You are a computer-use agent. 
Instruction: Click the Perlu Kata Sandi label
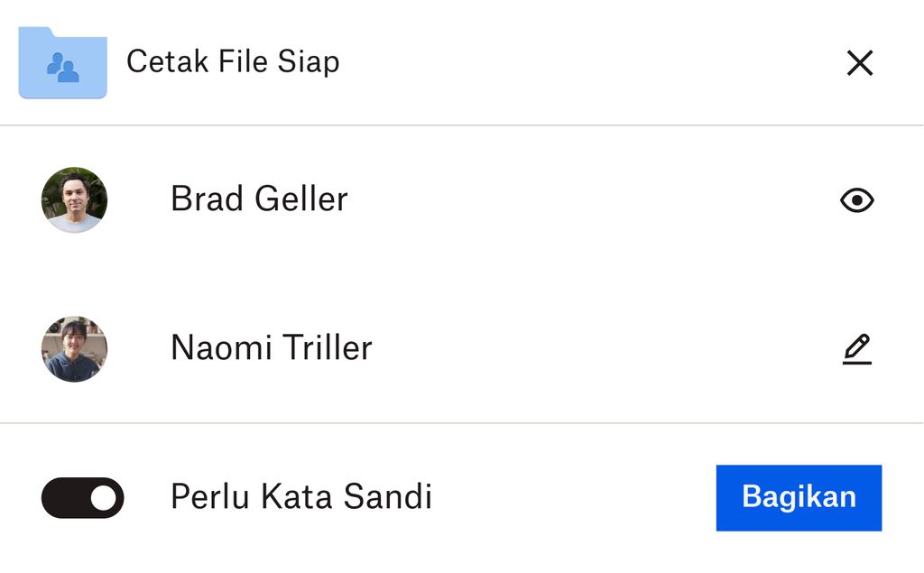(301, 496)
